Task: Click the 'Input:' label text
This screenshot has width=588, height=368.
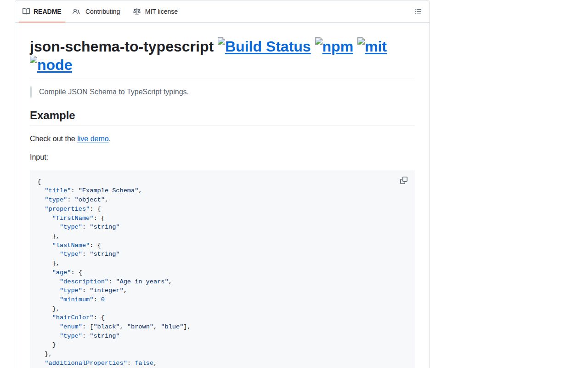Action: point(39,157)
